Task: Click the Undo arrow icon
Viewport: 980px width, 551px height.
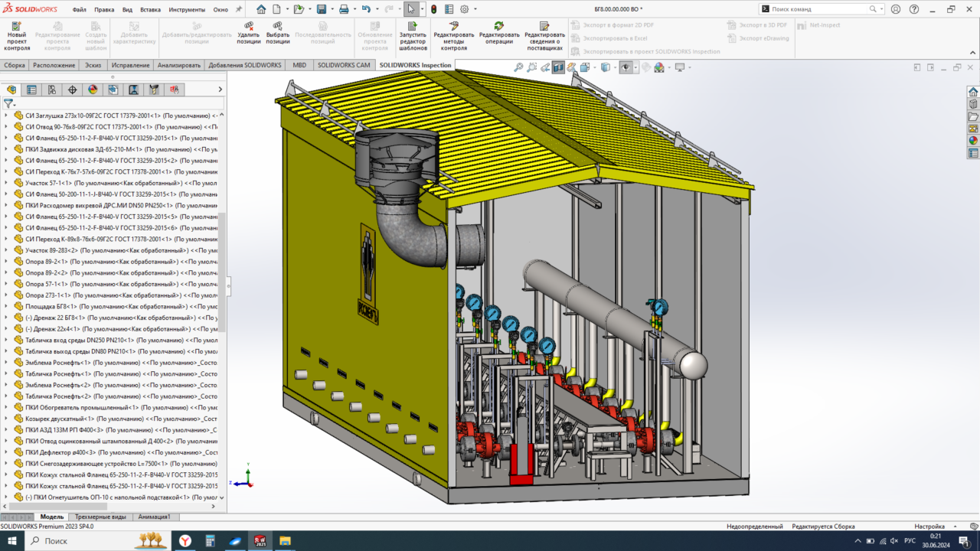Action: point(366,10)
